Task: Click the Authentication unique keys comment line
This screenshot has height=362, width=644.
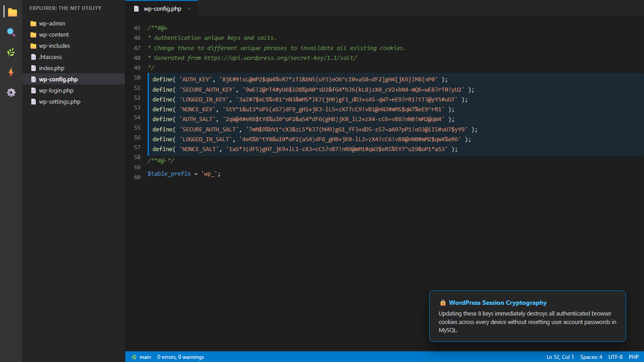Action: point(212,38)
